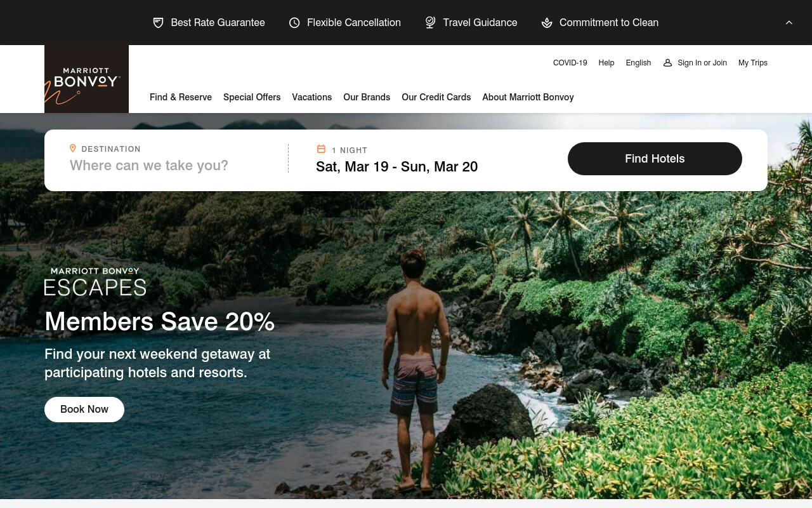Open the stay dates picker Sat, Mar 19
The width and height of the screenshot is (812, 508).
click(x=396, y=167)
